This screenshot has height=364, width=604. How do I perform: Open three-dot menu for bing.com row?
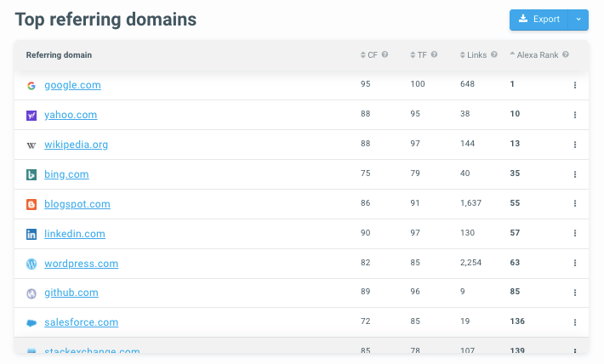[575, 174]
